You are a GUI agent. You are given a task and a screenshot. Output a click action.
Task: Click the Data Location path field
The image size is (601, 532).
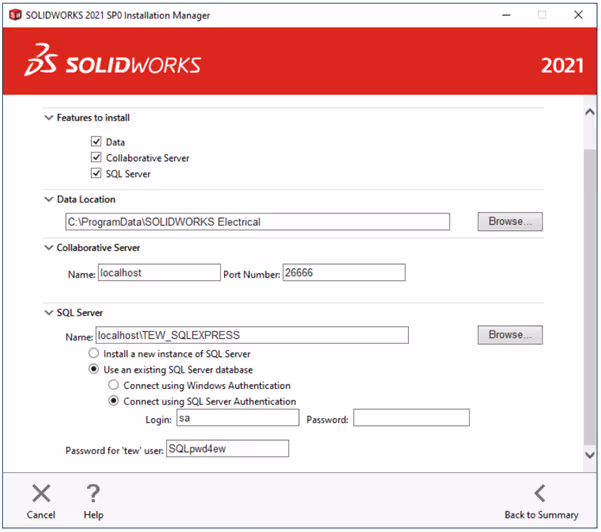click(x=258, y=222)
